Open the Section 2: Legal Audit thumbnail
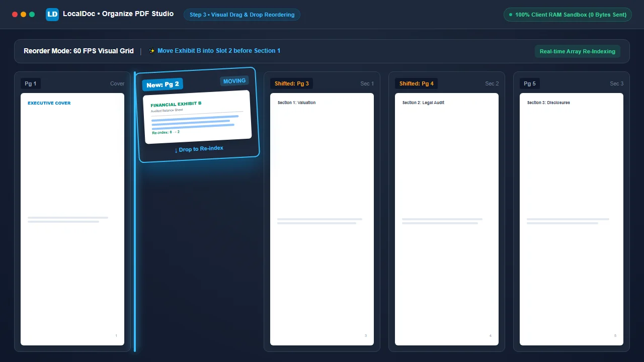Screen dimensions: 644x362 [x=447, y=219]
